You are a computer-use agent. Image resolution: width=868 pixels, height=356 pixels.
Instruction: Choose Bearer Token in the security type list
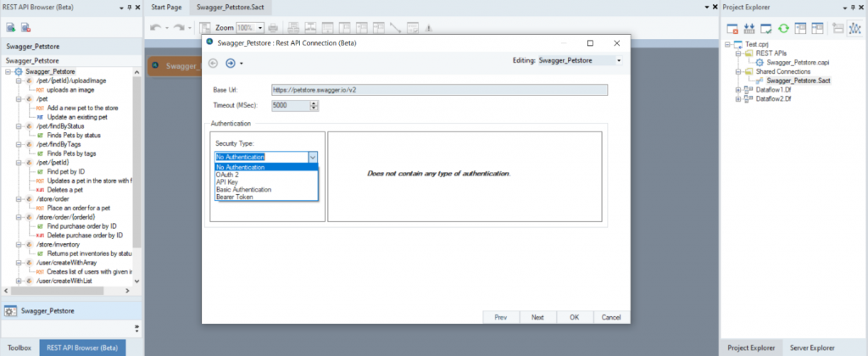point(234,197)
